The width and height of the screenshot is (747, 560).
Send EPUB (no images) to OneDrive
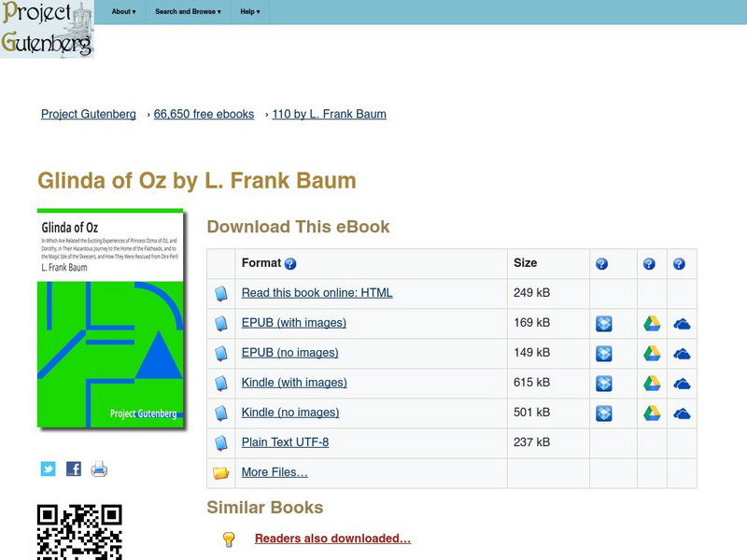(682, 355)
